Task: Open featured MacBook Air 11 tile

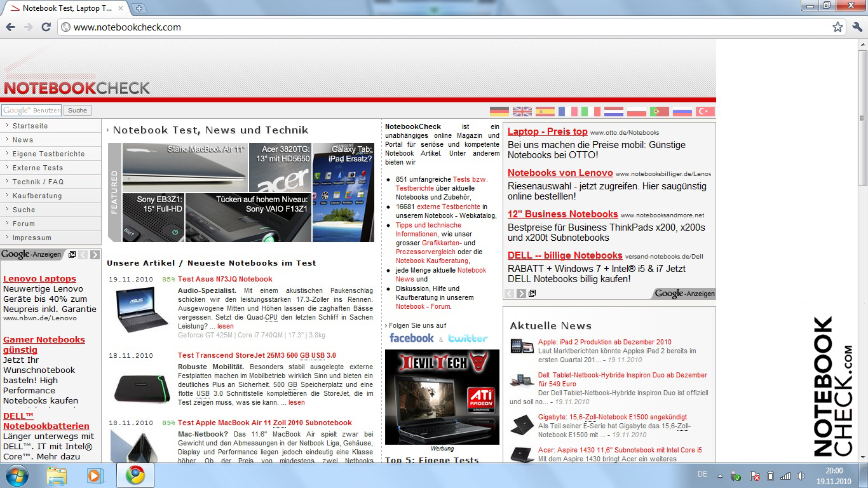Action: coord(185,167)
